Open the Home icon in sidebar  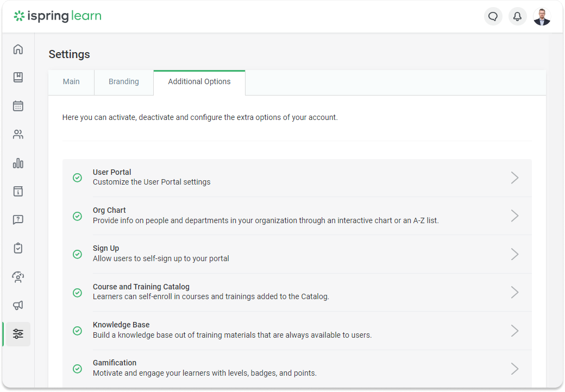pyautogui.click(x=18, y=49)
